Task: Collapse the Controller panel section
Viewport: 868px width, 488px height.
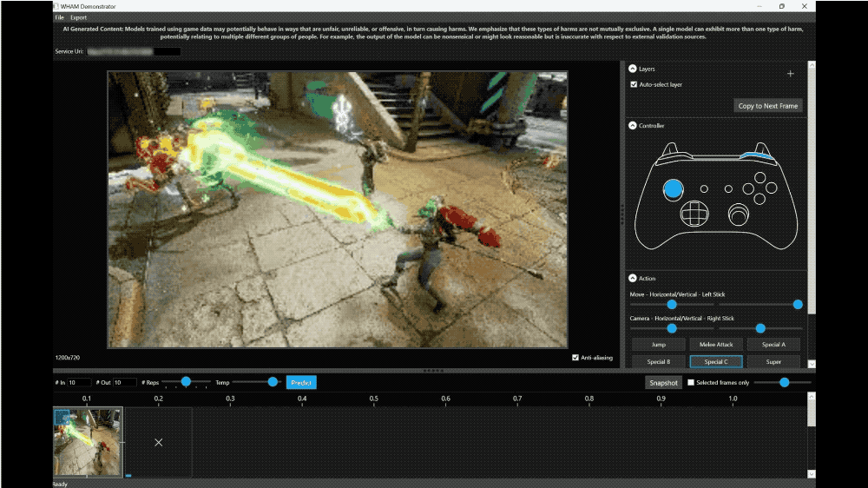Action: click(632, 126)
